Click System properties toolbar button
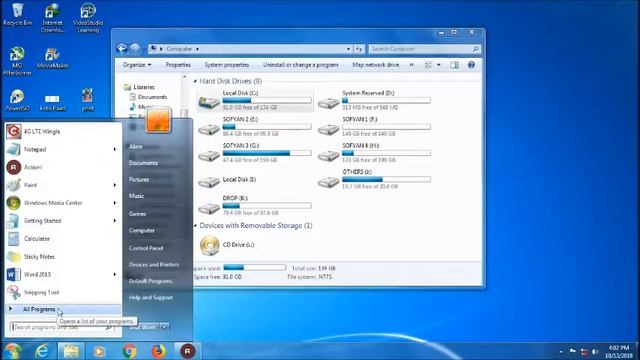The width and height of the screenshot is (640, 360). pos(227,65)
